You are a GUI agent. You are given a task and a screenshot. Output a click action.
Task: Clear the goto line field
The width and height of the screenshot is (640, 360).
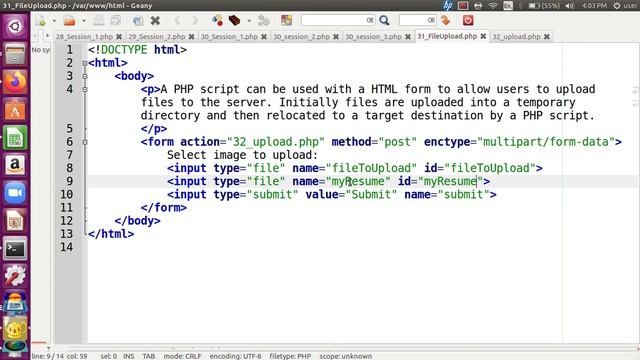(x=431, y=20)
